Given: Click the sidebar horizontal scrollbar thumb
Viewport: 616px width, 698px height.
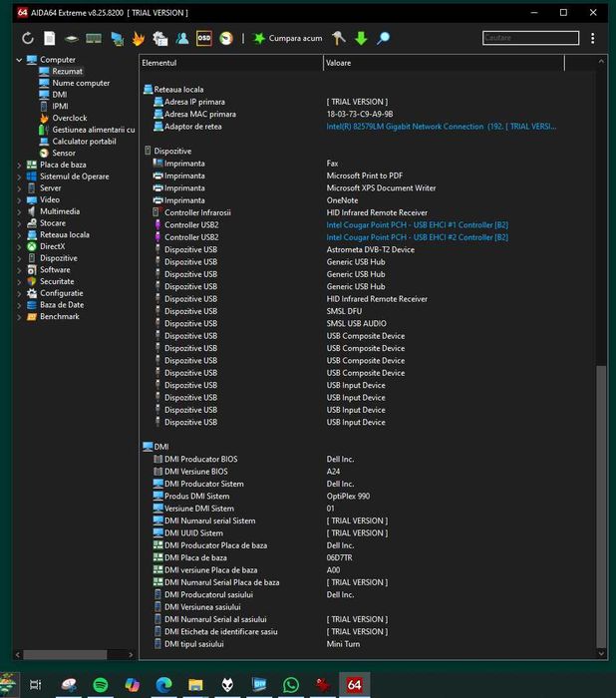Looking at the screenshot, I should point(65,655).
